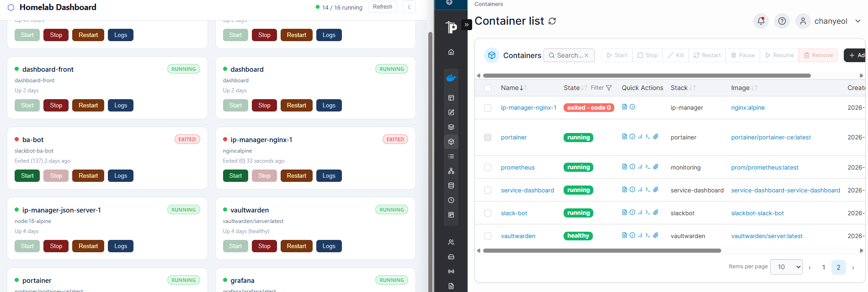Open the items per page dropdown
The width and height of the screenshot is (868, 292).
click(x=786, y=267)
